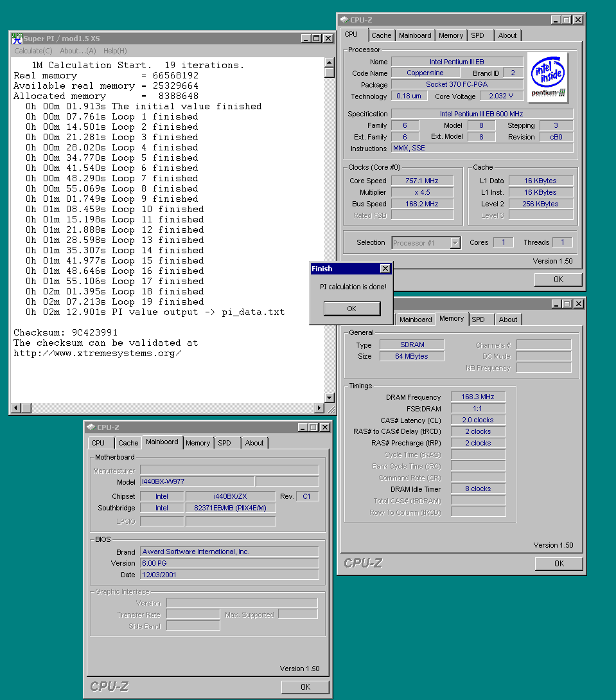Open the About tab in the Mainboard window
The width and height of the screenshot is (616, 700).
[254, 443]
